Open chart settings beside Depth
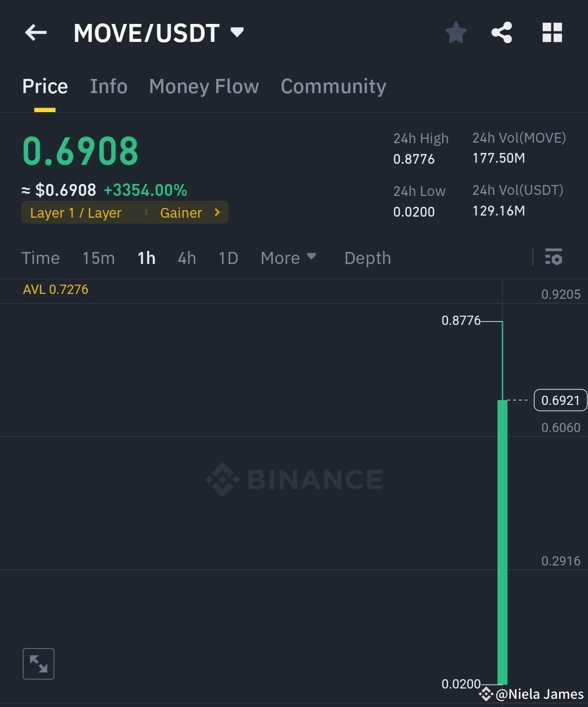The height and width of the screenshot is (707, 588). click(x=553, y=257)
